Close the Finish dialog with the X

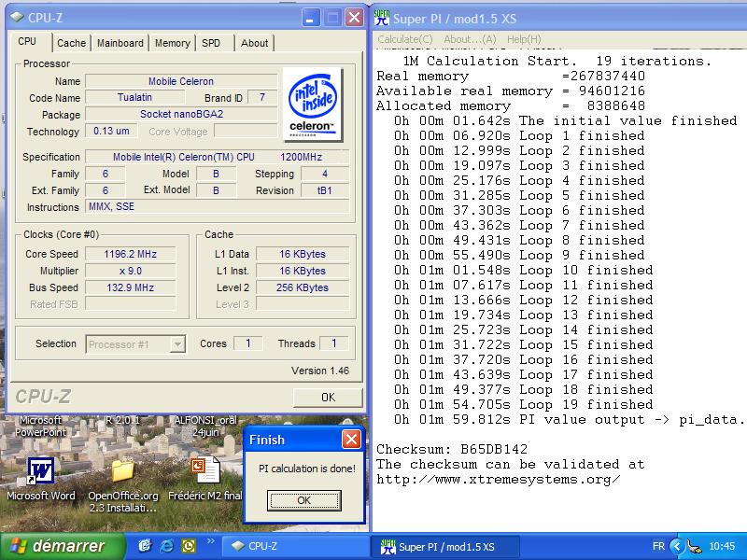click(x=352, y=440)
